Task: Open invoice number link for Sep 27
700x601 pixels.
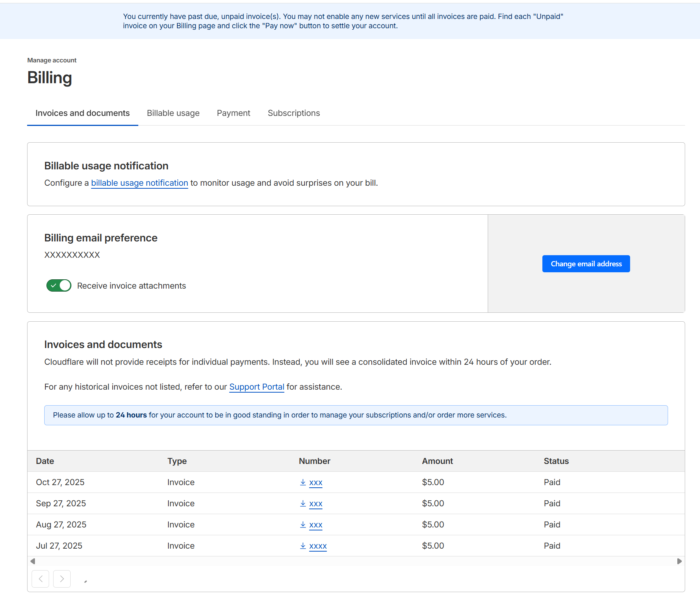Action: [316, 504]
